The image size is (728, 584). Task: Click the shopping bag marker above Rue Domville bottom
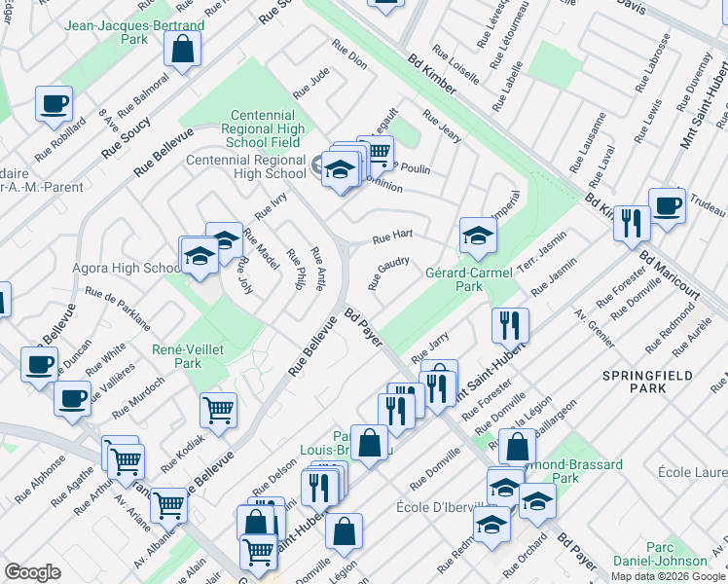[x=344, y=531]
